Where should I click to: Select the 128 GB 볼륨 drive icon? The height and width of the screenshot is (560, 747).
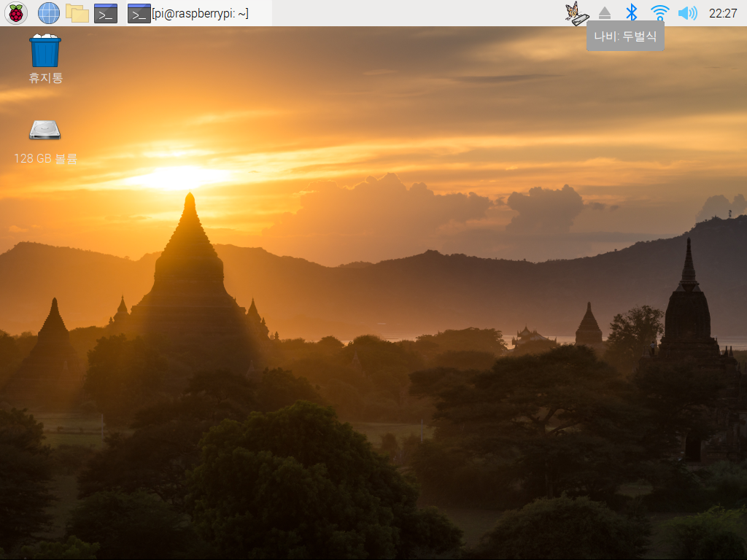tap(44, 130)
